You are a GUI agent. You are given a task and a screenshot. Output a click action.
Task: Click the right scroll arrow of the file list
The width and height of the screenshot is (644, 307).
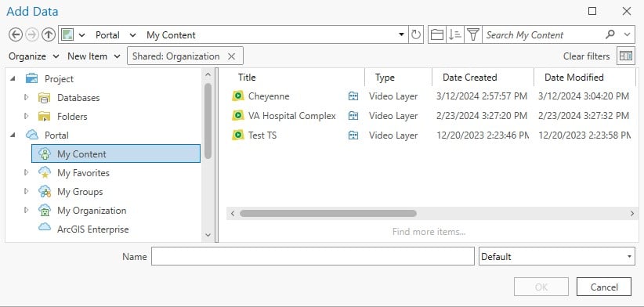632,214
